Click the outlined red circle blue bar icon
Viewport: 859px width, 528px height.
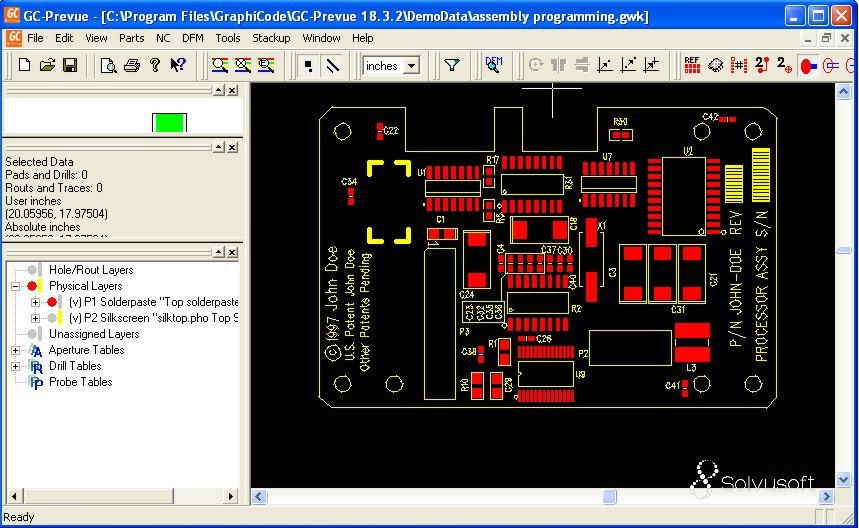click(831, 66)
